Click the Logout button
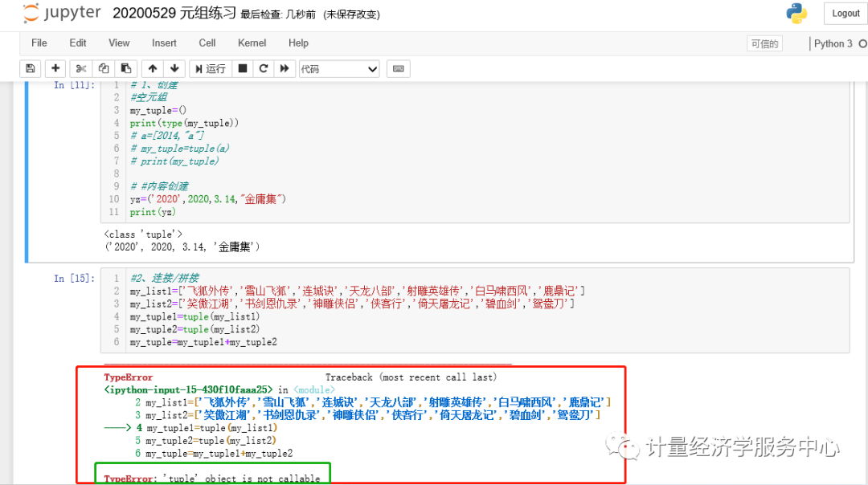 pyautogui.click(x=845, y=13)
